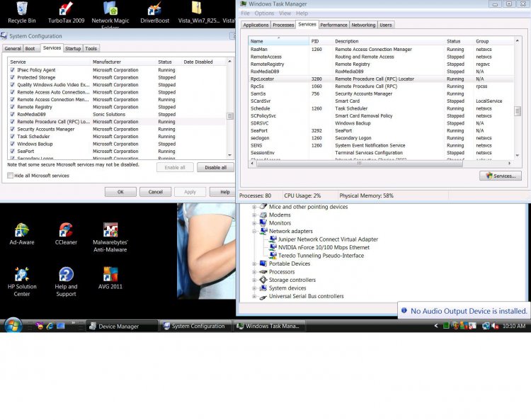The image size is (531, 420).
Task: Expand the Modems category
Action: pos(254,215)
